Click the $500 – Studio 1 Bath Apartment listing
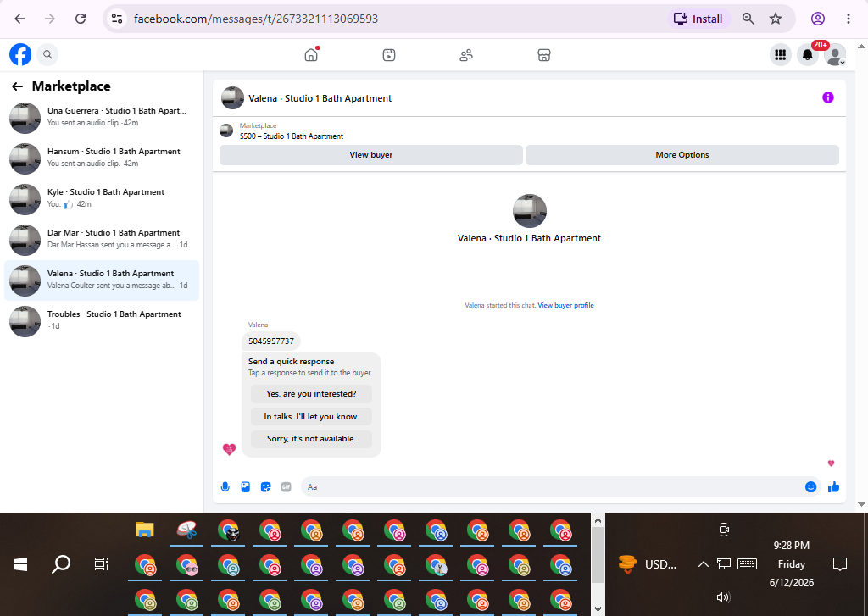 [292, 136]
